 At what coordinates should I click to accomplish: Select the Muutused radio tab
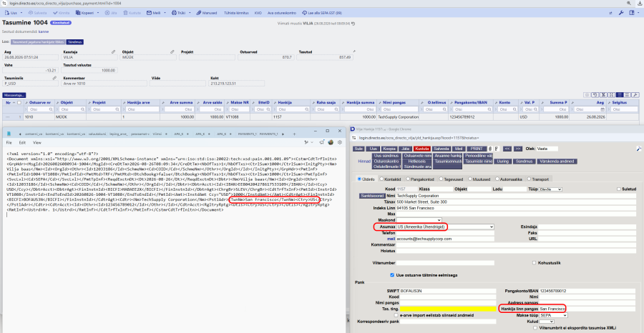pyautogui.click(x=469, y=179)
